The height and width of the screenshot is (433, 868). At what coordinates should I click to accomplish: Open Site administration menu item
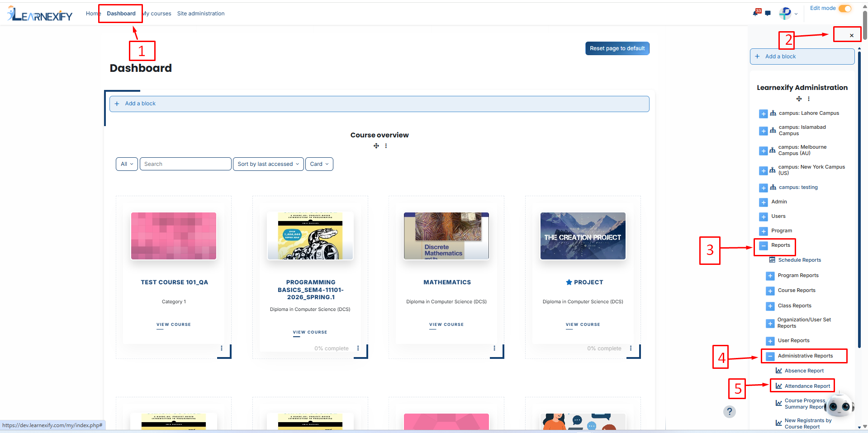coord(201,14)
